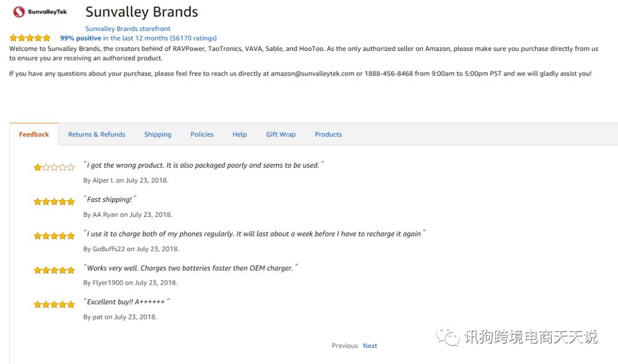The height and width of the screenshot is (364, 618).
Task: Click the Sunvalley Brands page heading
Action: 141,12
